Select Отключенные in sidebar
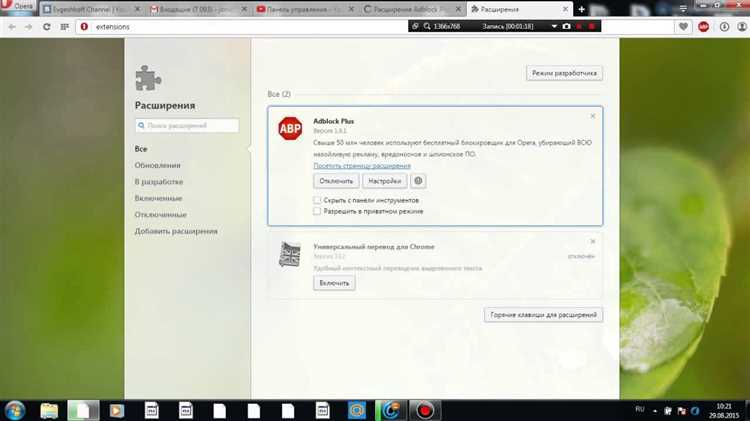The image size is (750, 421). coord(160,215)
